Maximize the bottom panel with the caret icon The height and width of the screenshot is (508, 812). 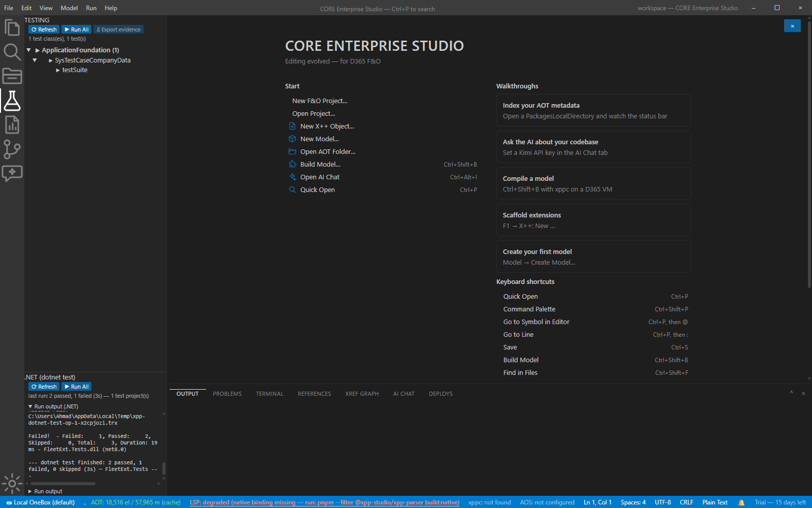[791, 393]
